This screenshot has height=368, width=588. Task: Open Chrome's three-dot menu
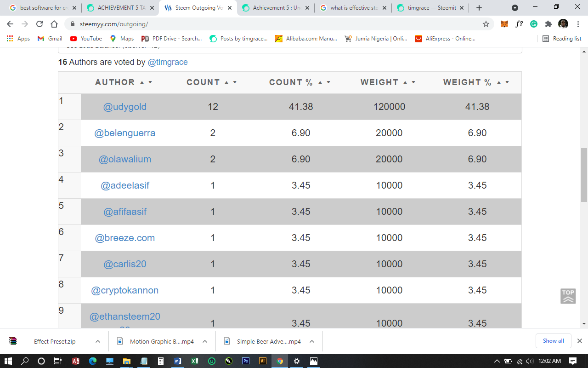pos(578,23)
